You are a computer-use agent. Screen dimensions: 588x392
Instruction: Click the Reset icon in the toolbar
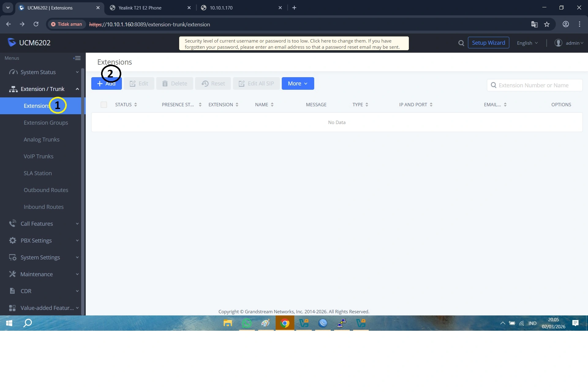coord(205,83)
